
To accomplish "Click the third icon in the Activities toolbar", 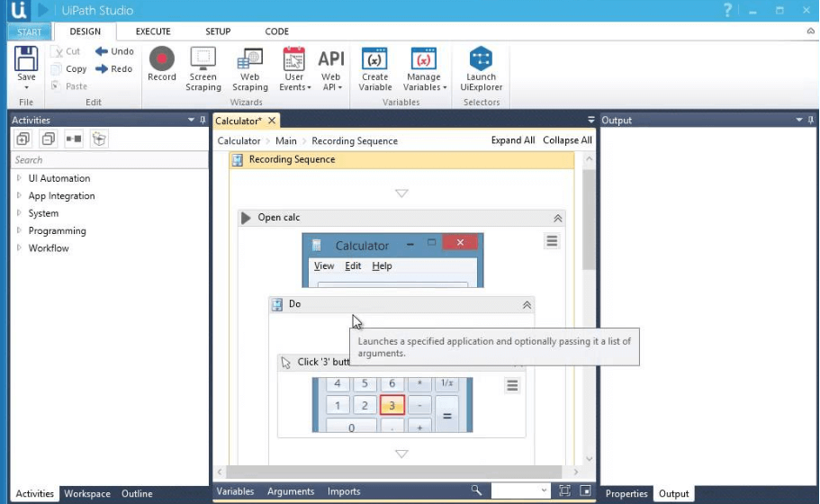I will coord(73,139).
